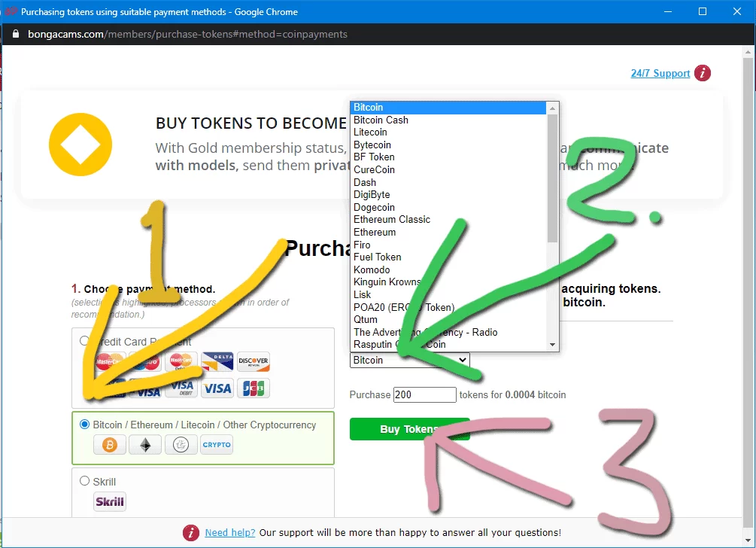Choose Bitcoin Cash in the currency list
Screen dimensions: 756x548
[x=448, y=120]
